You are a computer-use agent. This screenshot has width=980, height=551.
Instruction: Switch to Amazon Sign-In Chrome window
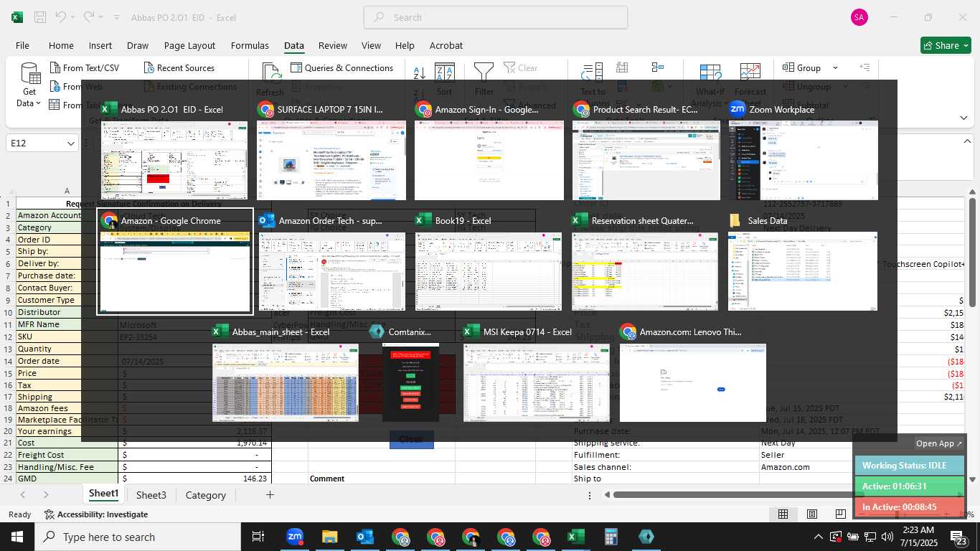[489, 151]
